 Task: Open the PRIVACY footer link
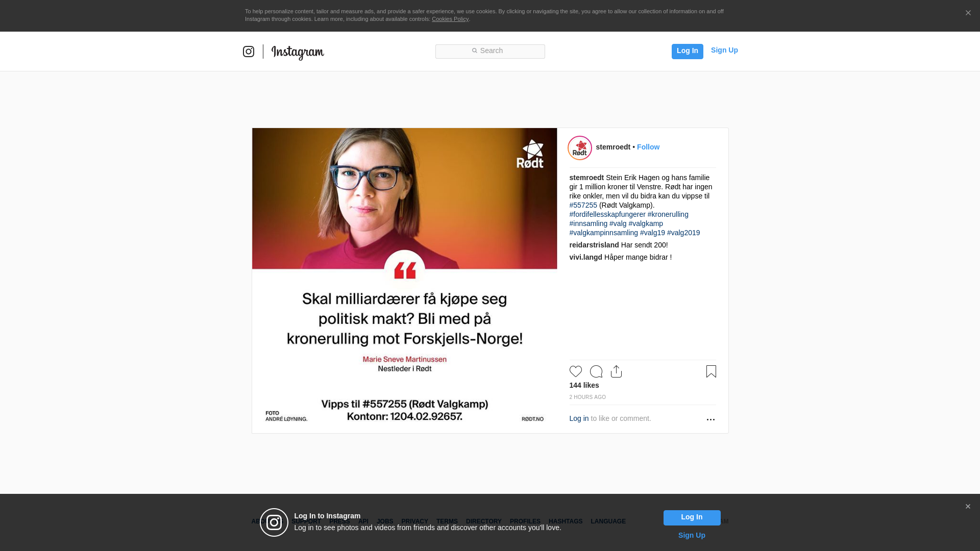414,521
